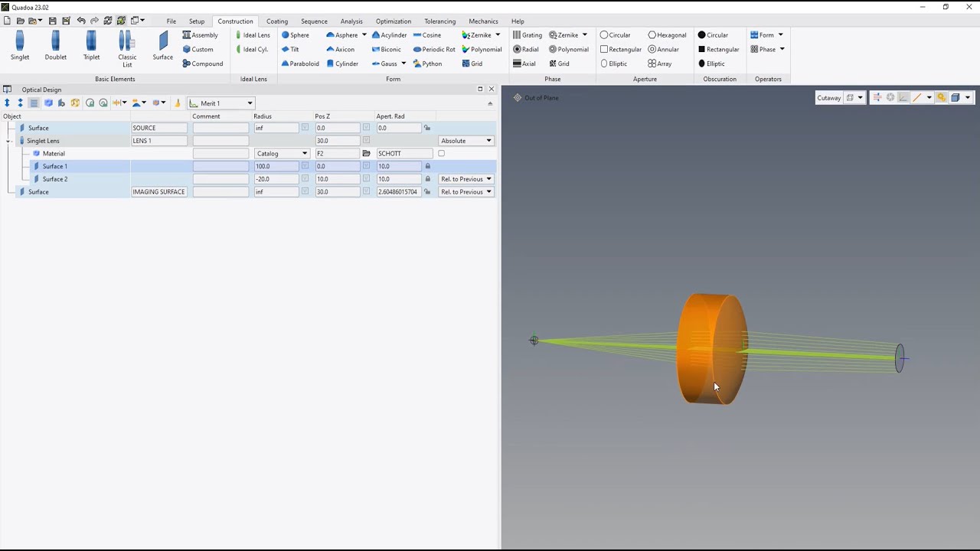The image size is (980, 551).
Task: Open the Absolute position mode dropdown
Action: (x=466, y=141)
